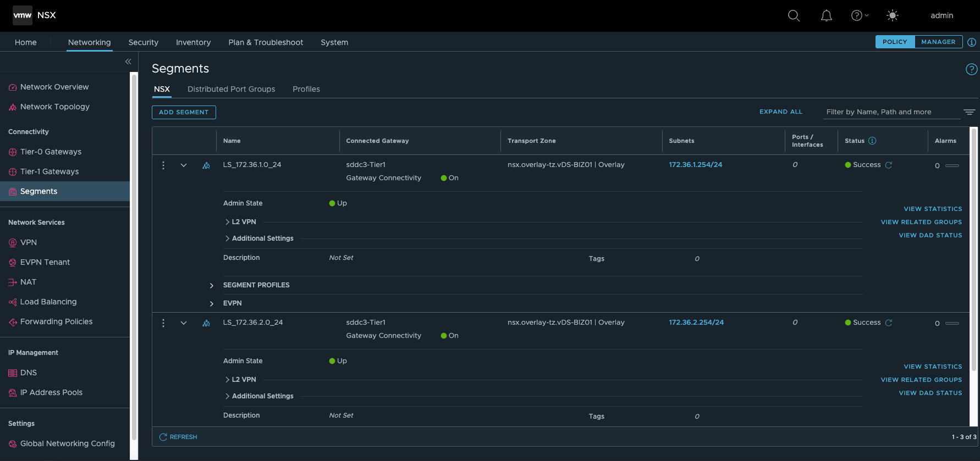Image resolution: width=980 pixels, height=461 pixels.
Task: Refresh status of LS_172.36.2.0_24
Action: [889, 323]
